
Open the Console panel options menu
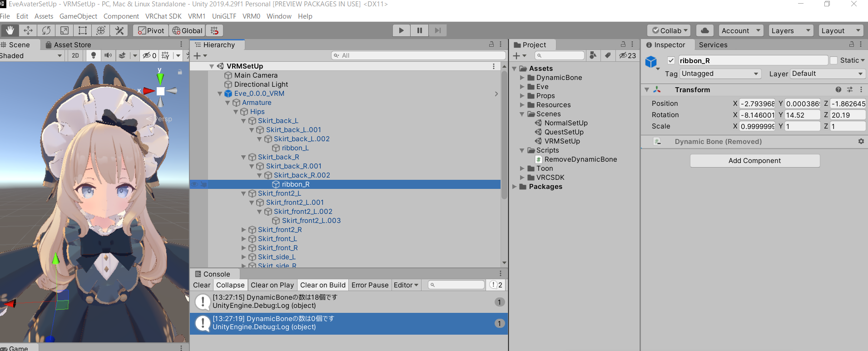[501, 274]
